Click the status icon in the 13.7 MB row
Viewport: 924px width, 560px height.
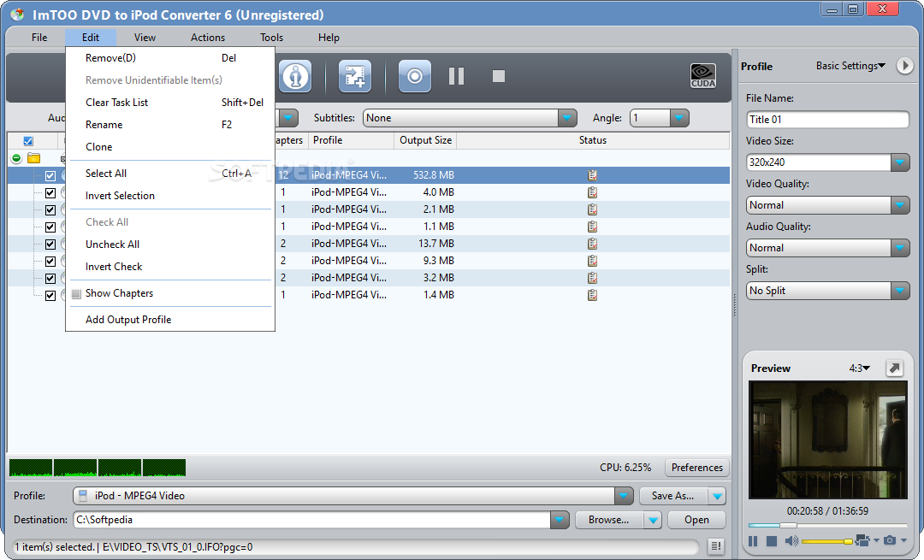[592, 243]
